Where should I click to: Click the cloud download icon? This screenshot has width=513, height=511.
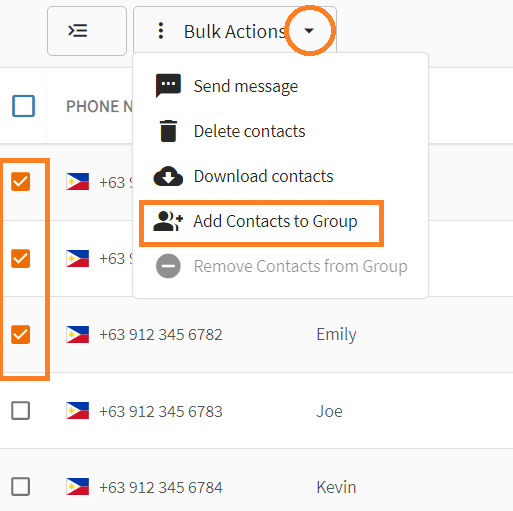pos(168,176)
